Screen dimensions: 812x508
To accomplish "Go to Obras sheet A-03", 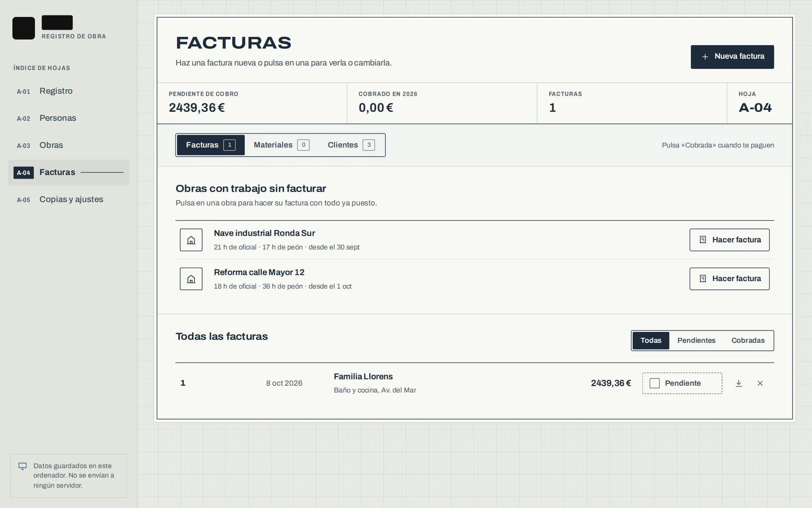I will coord(69,145).
